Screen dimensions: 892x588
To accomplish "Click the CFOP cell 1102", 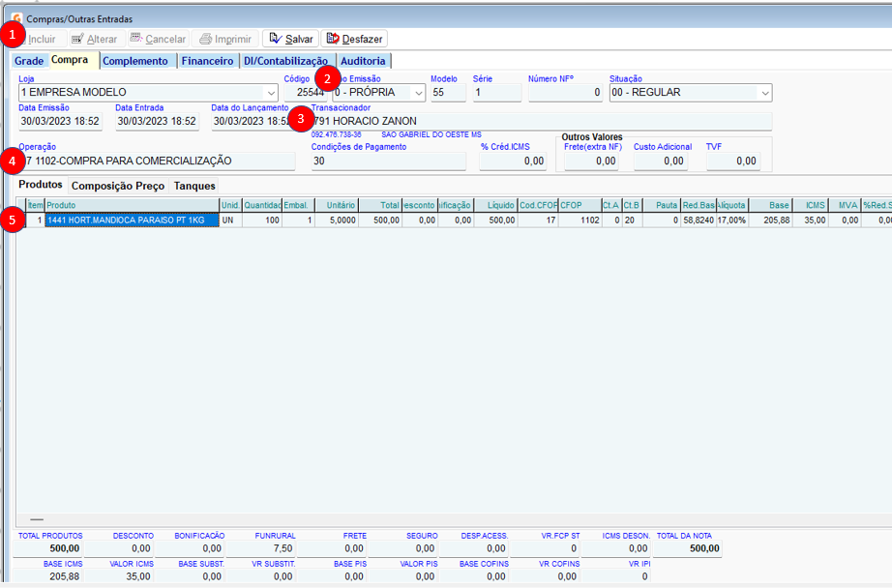I will pyautogui.click(x=580, y=220).
